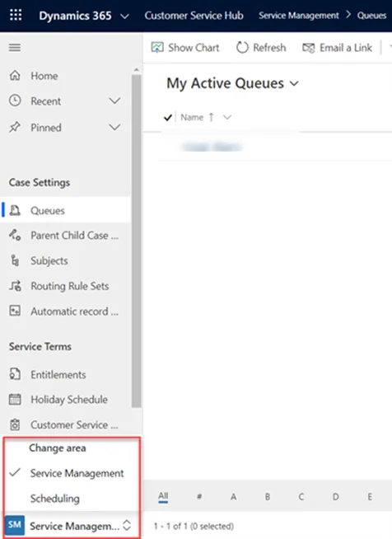This screenshot has height=539, width=392.
Task: Open the My Active Queues view dropdown
Action: pos(294,83)
